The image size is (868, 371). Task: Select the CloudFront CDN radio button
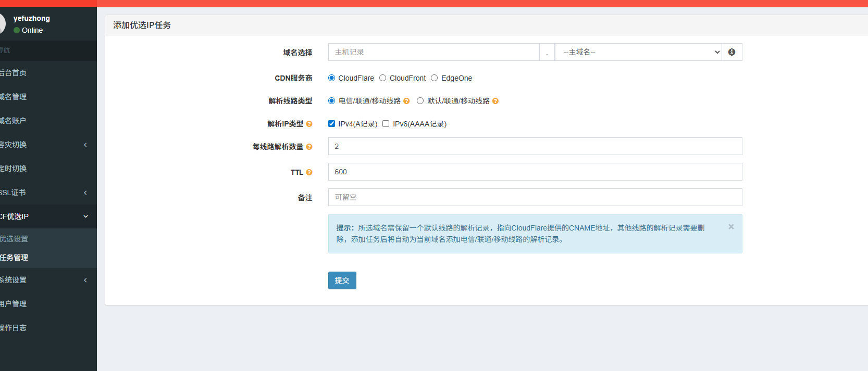pyautogui.click(x=383, y=78)
